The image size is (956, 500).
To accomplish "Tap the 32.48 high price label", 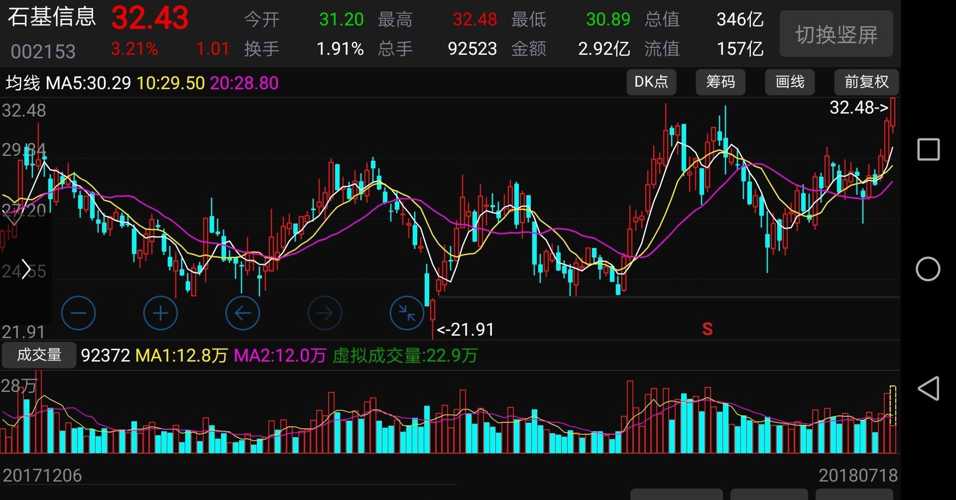I will click(x=858, y=108).
